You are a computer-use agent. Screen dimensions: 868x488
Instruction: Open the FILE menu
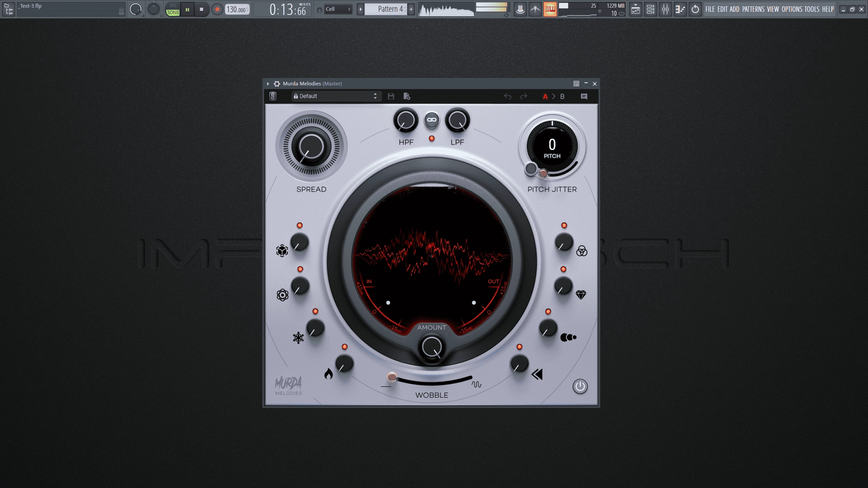pyautogui.click(x=710, y=9)
